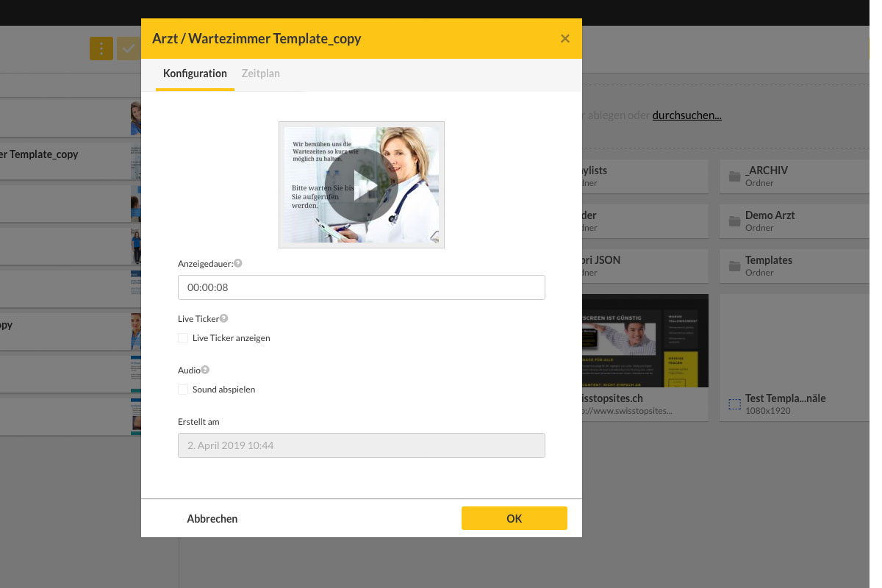This screenshot has width=882, height=588.
Task: Enable the Sound abspielen checkbox
Action: [x=183, y=390]
